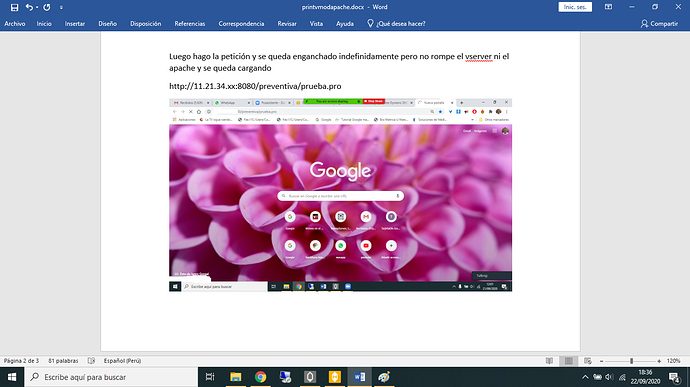Open the Insertar ribbon tab
Viewport: 690px width, 387px height.
click(x=75, y=24)
